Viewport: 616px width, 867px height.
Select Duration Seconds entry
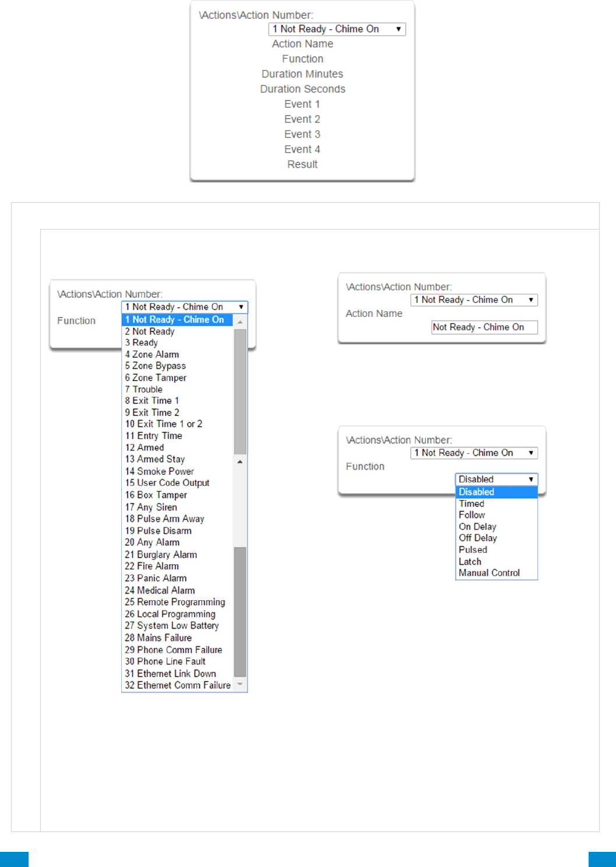tap(302, 89)
